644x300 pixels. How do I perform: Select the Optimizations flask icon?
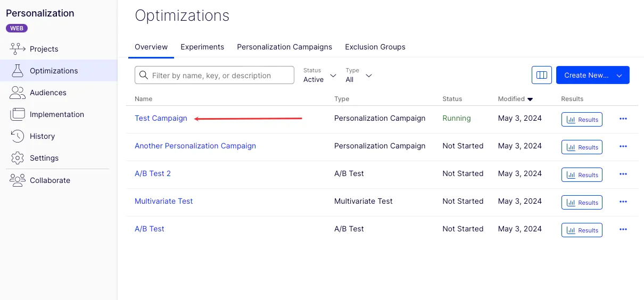[x=18, y=71]
